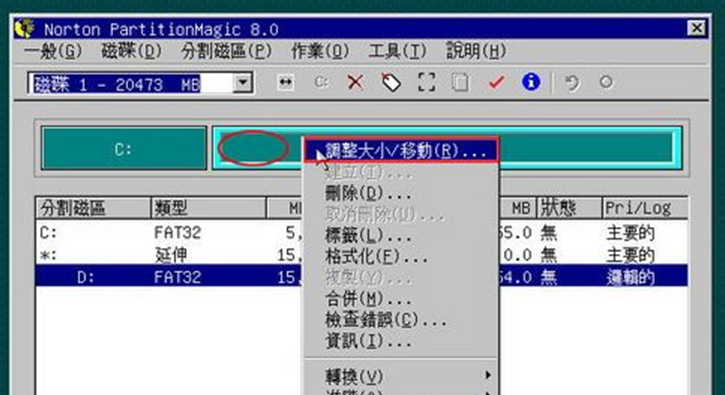
Task: Click the undo arrow toolbar icon
Action: point(572,83)
